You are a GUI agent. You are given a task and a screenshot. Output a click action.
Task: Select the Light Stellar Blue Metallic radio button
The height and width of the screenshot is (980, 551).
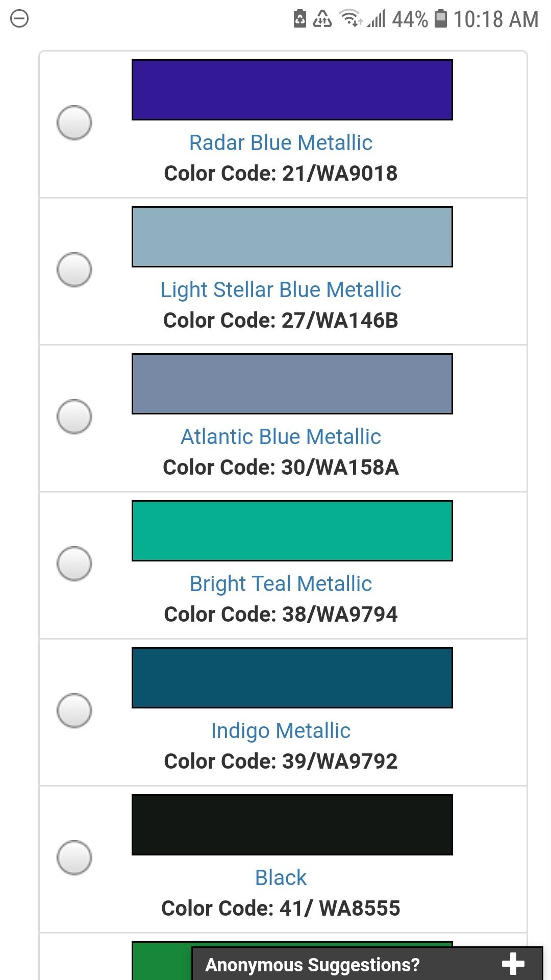pyautogui.click(x=74, y=269)
